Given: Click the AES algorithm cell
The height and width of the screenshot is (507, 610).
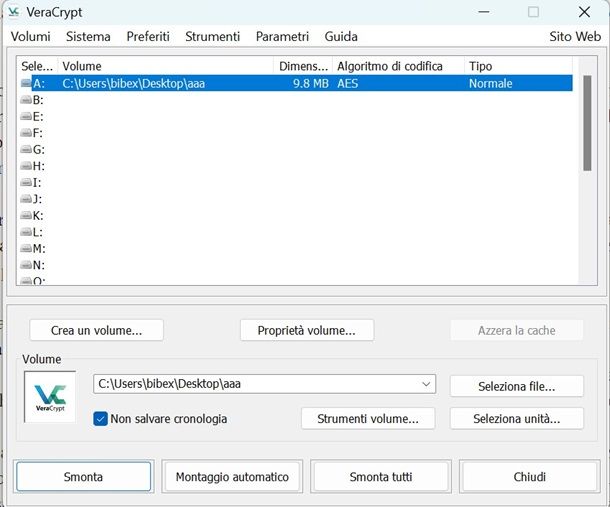Looking at the screenshot, I should 347,83.
